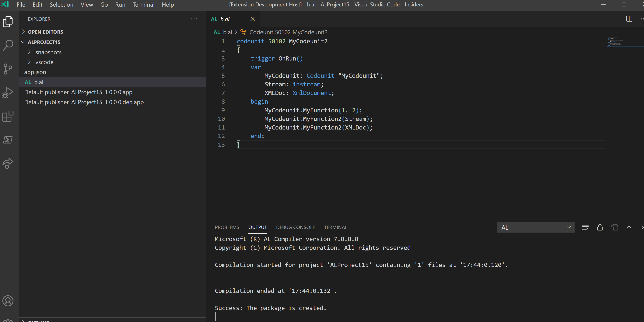The image size is (644, 322).
Task: Open the Accounts profile menu
Action: pyautogui.click(x=8, y=301)
